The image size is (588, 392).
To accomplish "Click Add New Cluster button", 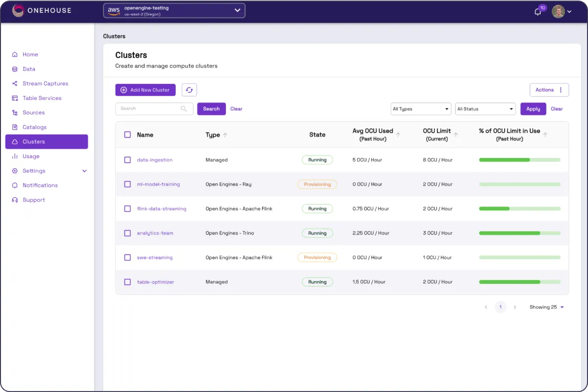I will (x=146, y=90).
